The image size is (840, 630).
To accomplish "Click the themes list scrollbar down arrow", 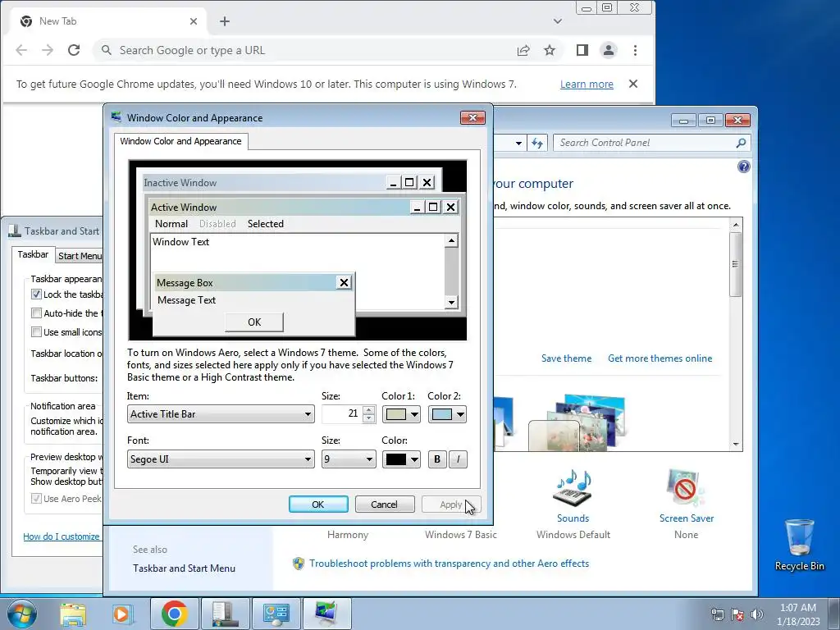I will point(736,444).
